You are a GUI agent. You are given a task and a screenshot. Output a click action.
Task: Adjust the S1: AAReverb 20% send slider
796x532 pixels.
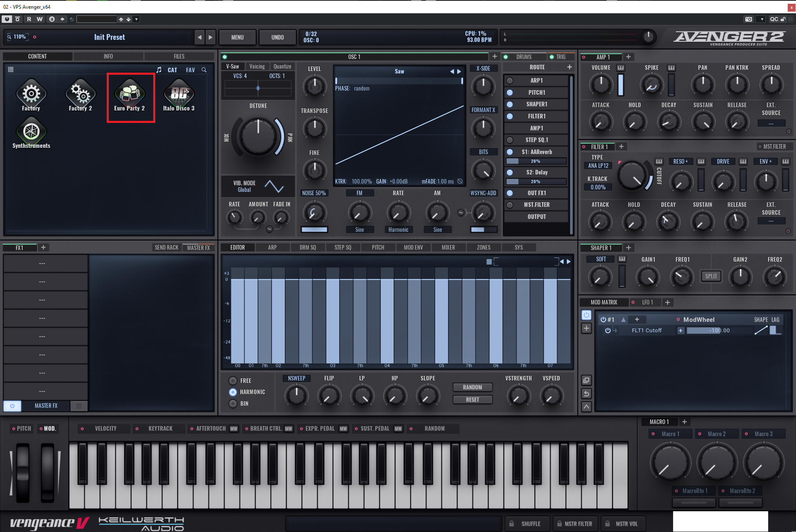pyautogui.click(x=536, y=161)
